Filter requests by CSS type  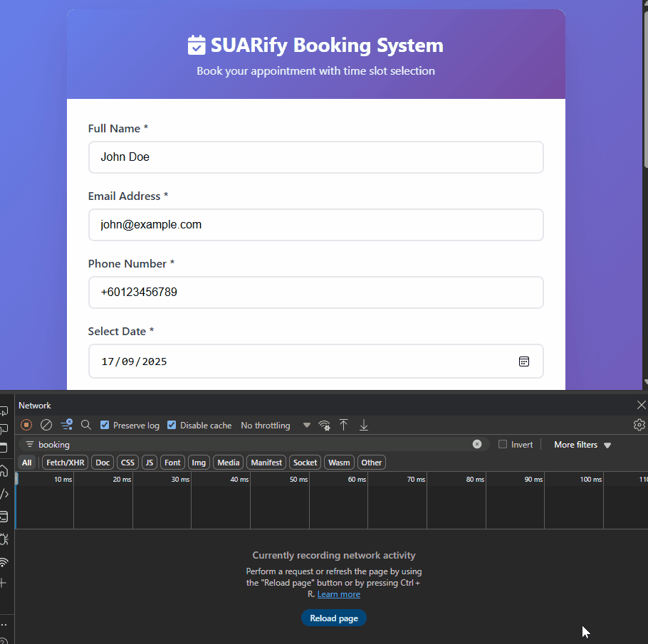[127, 463]
